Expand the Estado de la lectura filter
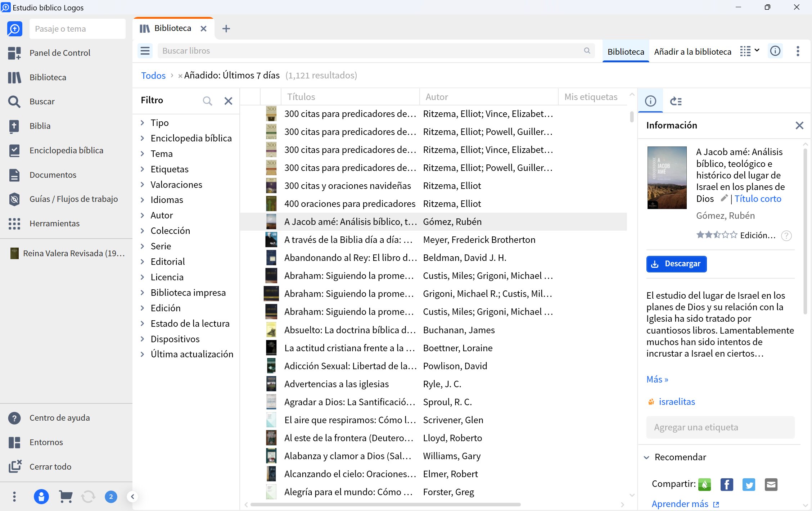812x511 pixels. pyautogui.click(x=143, y=324)
